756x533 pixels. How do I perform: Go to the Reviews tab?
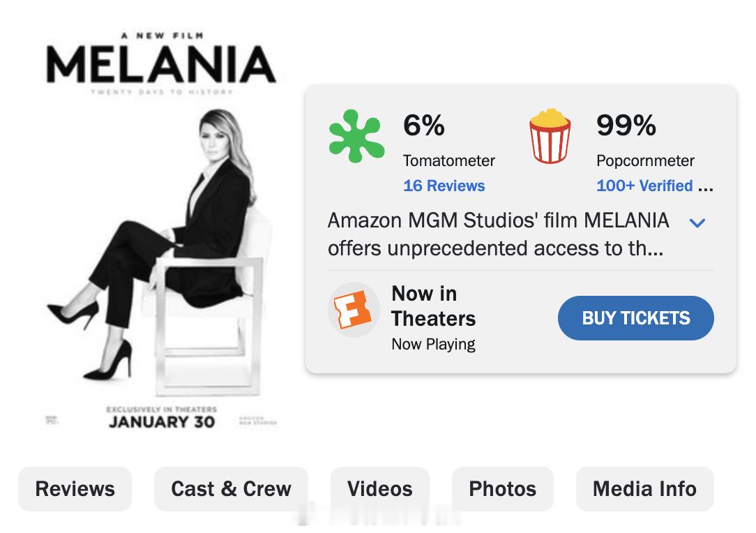point(75,488)
